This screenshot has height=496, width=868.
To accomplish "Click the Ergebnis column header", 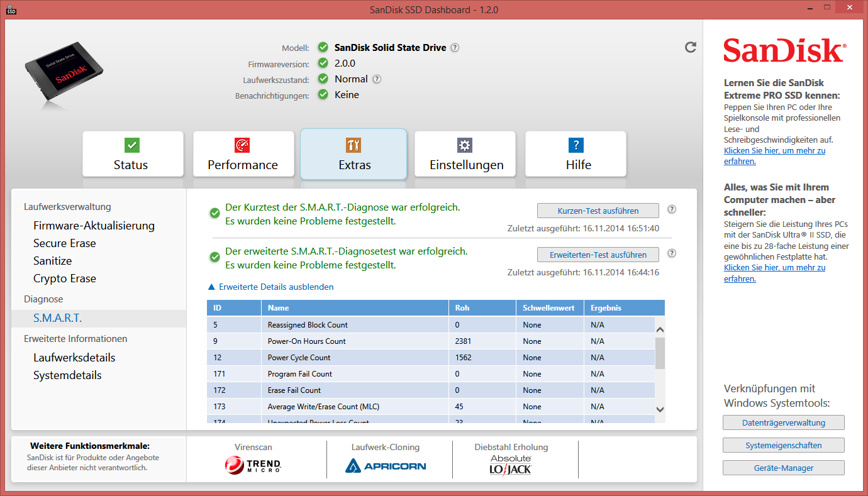I will [x=624, y=308].
